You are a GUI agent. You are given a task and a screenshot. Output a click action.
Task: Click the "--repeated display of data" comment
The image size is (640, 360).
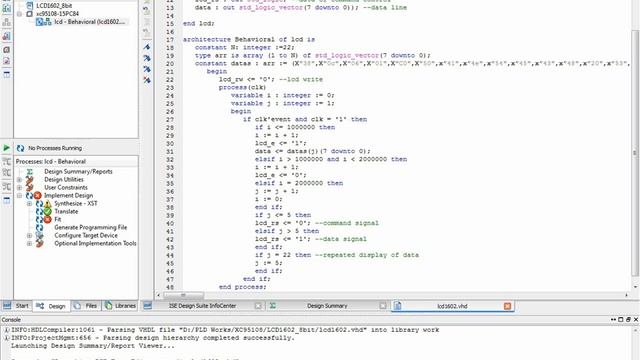pos(367,255)
